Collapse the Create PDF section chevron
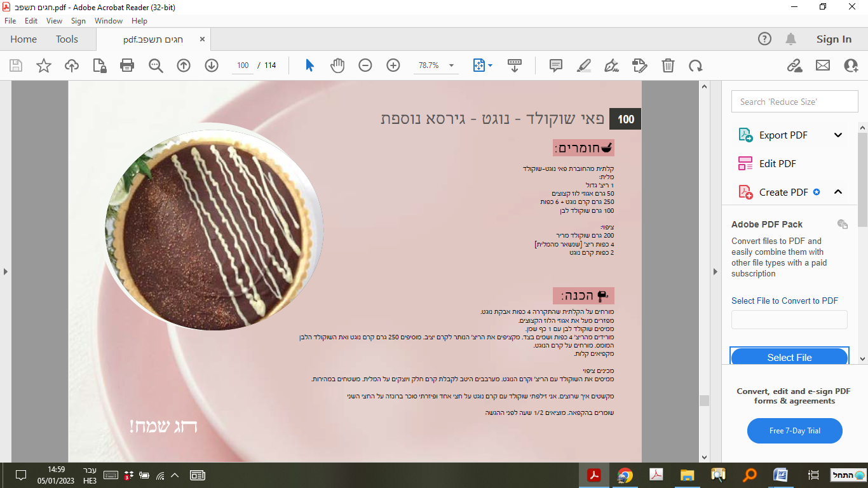868x488 pixels. click(x=838, y=192)
